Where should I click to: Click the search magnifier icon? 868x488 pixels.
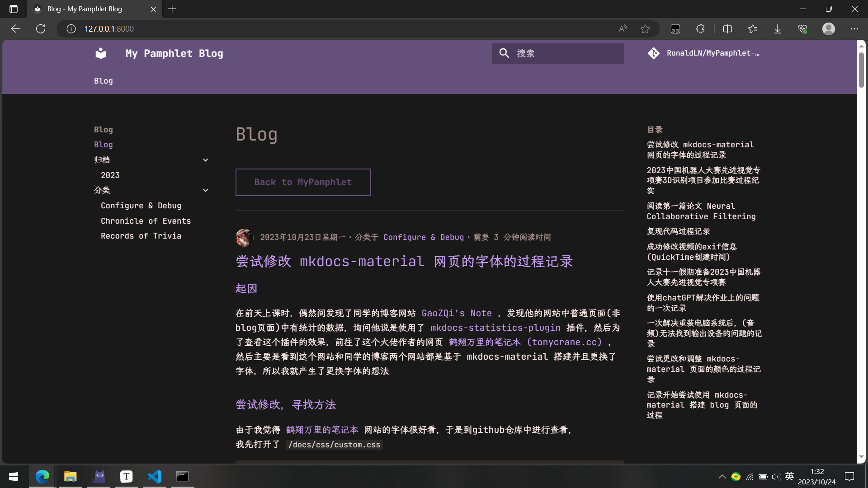pyautogui.click(x=504, y=53)
